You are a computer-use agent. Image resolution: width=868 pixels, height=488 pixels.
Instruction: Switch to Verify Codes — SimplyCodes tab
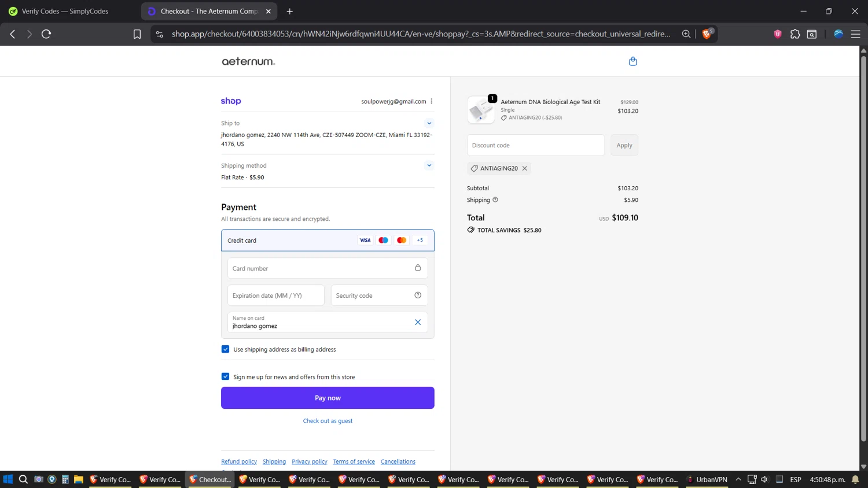tap(65, 11)
